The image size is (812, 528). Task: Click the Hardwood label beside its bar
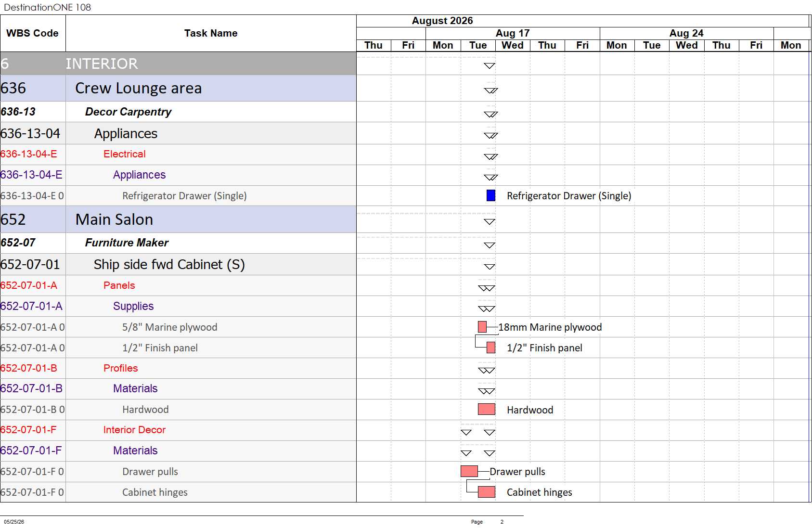530,410
